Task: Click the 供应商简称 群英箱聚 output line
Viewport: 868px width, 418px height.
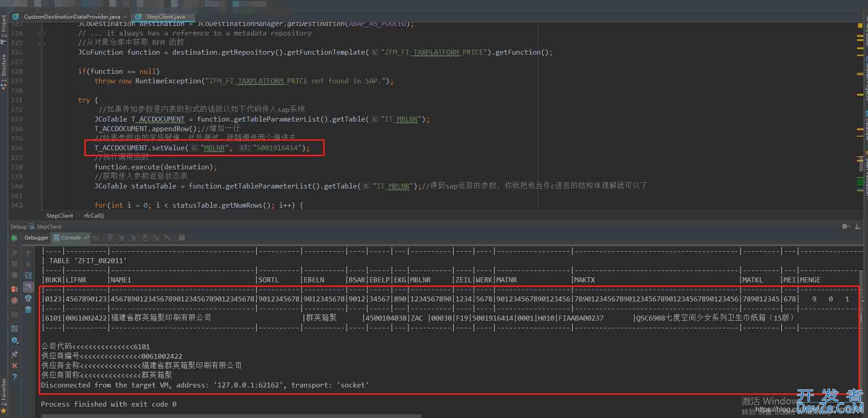Action: click(x=107, y=375)
